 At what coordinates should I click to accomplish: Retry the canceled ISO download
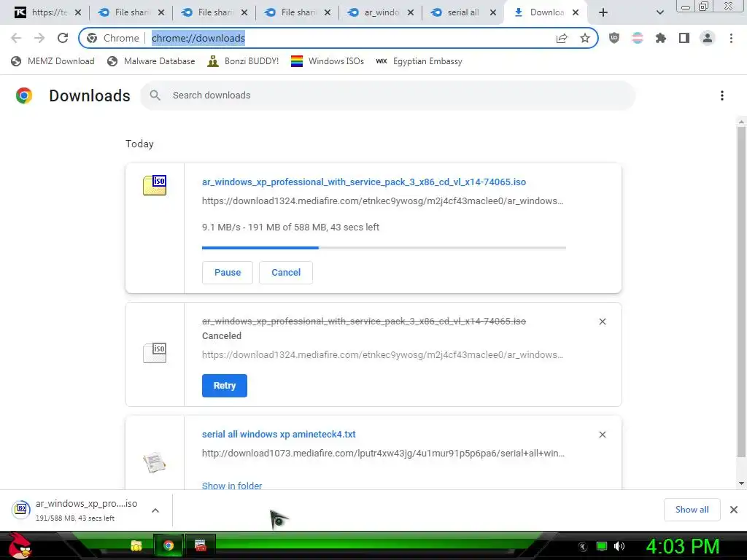pyautogui.click(x=225, y=386)
